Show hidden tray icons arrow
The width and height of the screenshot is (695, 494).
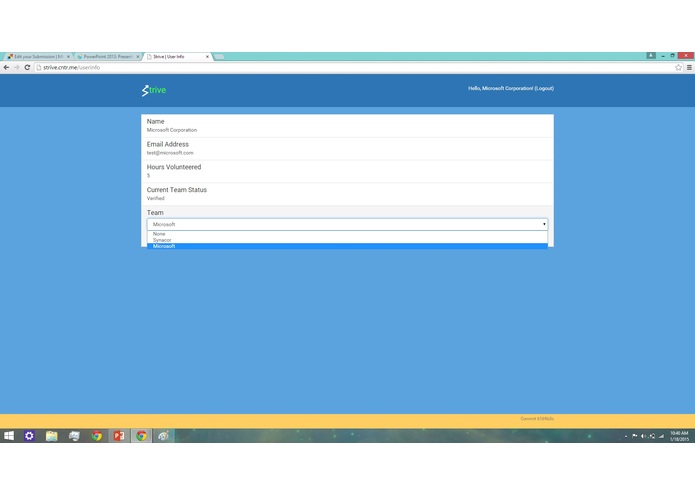click(626, 436)
